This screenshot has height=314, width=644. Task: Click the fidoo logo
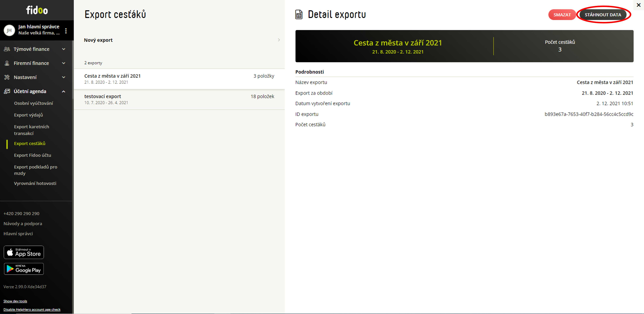tap(37, 10)
